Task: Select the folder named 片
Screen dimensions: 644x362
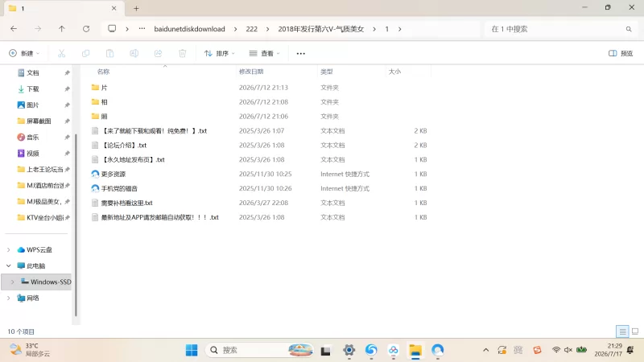Action: click(x=104, y=88)
